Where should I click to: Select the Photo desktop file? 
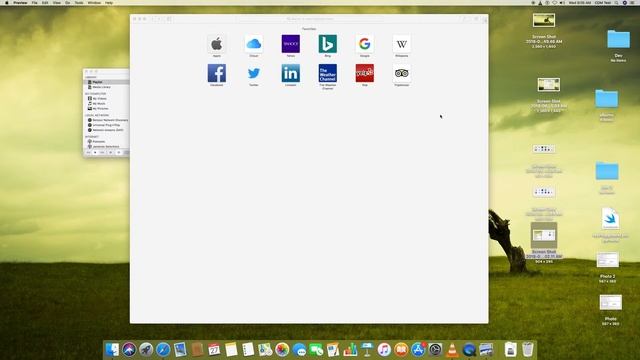[x=611, y=302]
